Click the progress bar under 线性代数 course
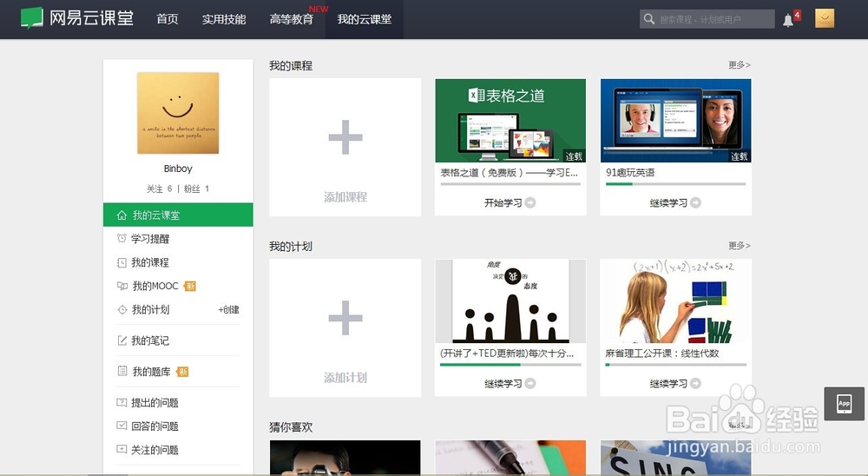The image size is (868, 476). click(x=675, y=365)
